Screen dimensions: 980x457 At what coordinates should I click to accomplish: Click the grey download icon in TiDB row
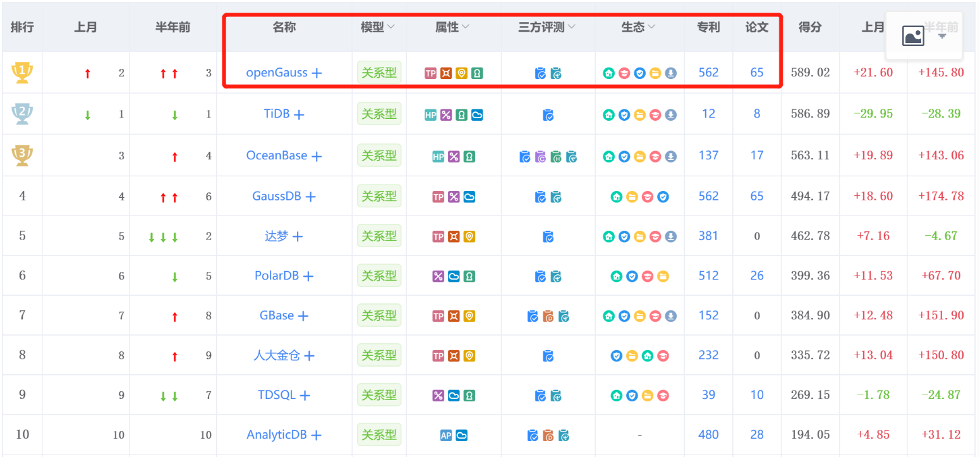coord(671,115)
